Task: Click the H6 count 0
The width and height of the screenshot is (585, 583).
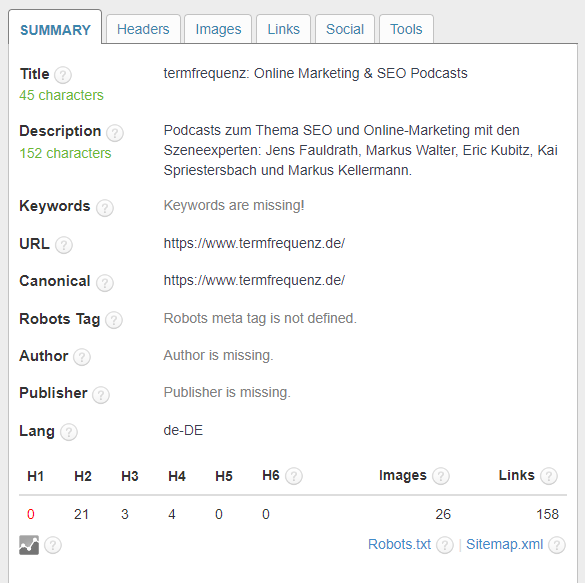Action: pos(266,514)
